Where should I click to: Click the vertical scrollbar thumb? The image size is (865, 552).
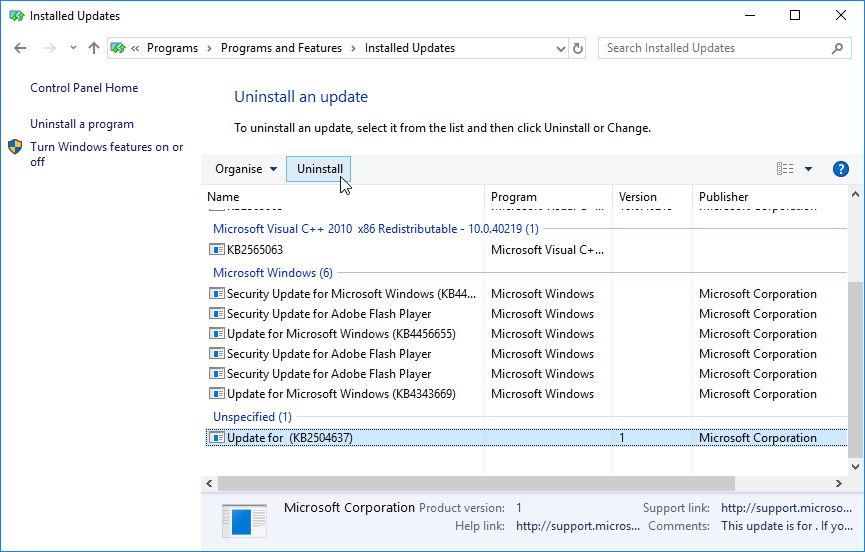click(855, 369)
